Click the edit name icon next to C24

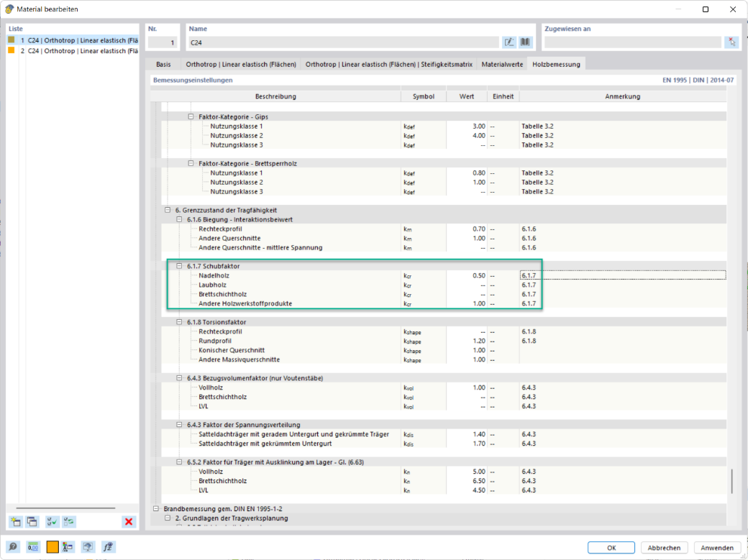(x=509, y=42)
